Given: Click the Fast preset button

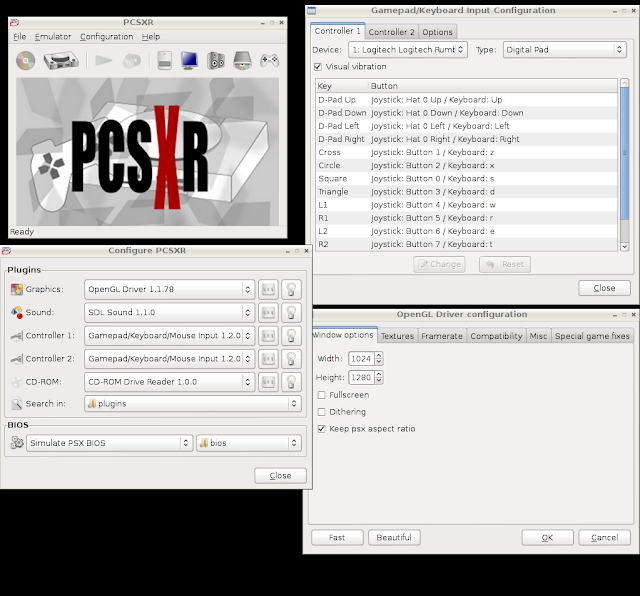Looking at the screenshot, I should 337,538.
